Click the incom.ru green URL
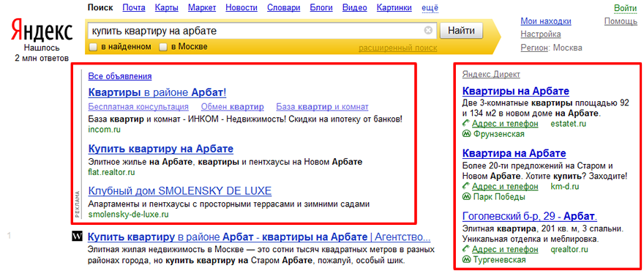 (x=105, y=130)
